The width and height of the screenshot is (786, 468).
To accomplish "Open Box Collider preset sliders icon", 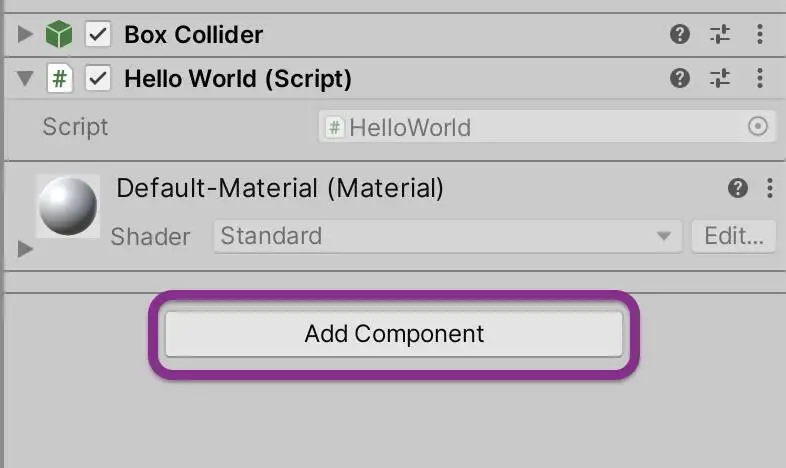I will click(x=720, y=35).
